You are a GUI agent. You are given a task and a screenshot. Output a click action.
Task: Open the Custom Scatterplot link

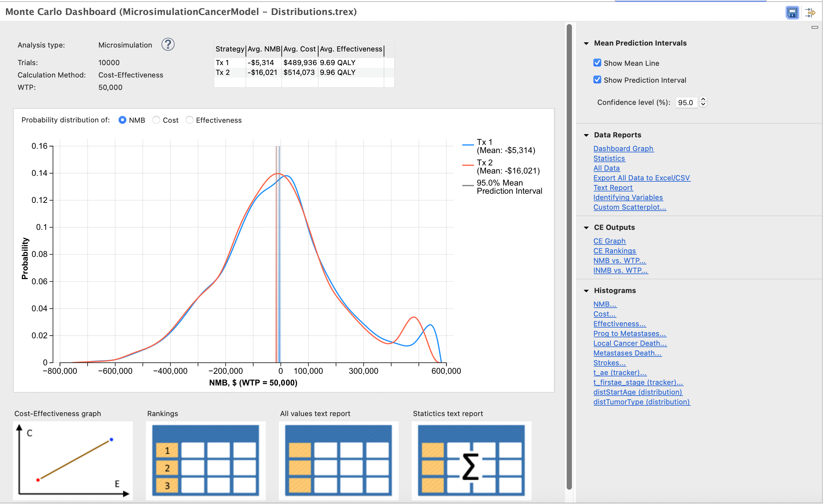pos(629,207)
